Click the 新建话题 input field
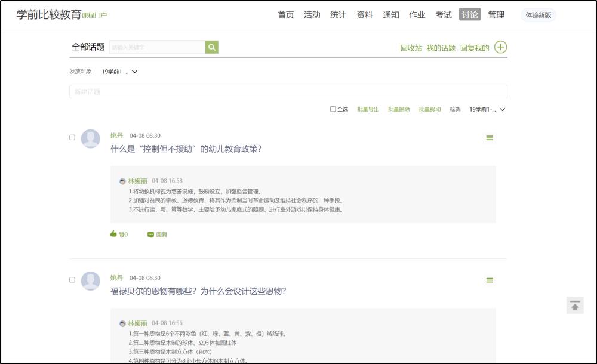This screenshot has height=364, width=597. pos(288,92)
